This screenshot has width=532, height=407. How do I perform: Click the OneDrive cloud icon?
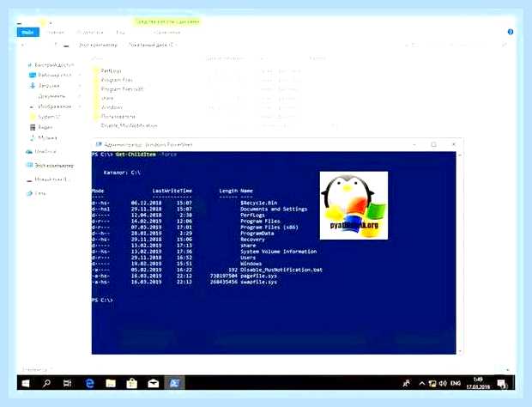(29, 152)
